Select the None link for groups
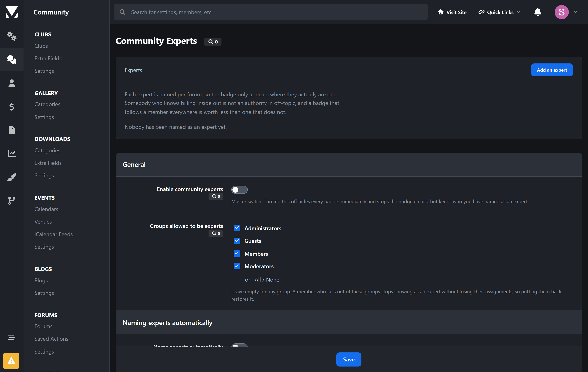Viewport: 588px width, 372px height. pyautogui.click(x=272, y=280)
